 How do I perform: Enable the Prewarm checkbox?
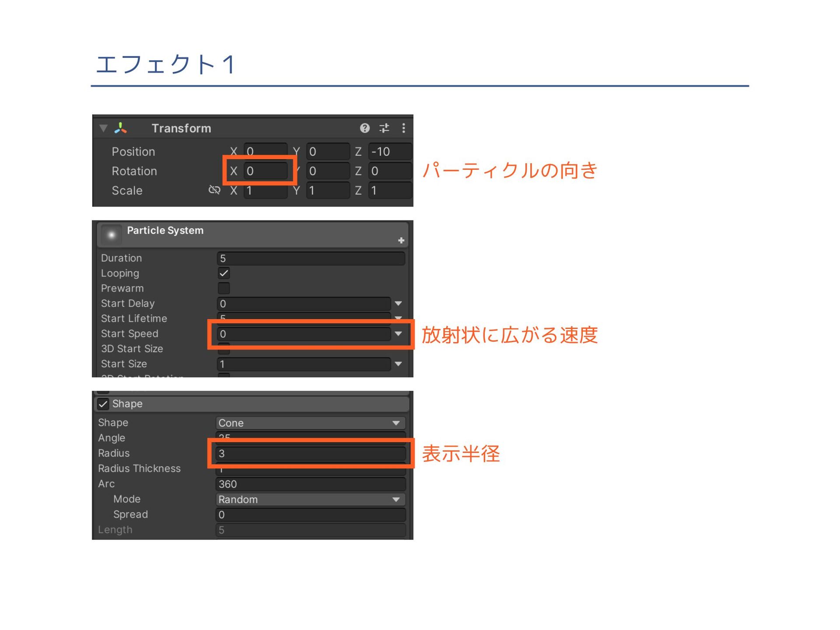224,288
